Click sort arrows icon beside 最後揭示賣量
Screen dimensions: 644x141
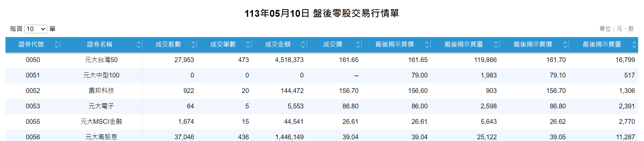coord(634,45)
